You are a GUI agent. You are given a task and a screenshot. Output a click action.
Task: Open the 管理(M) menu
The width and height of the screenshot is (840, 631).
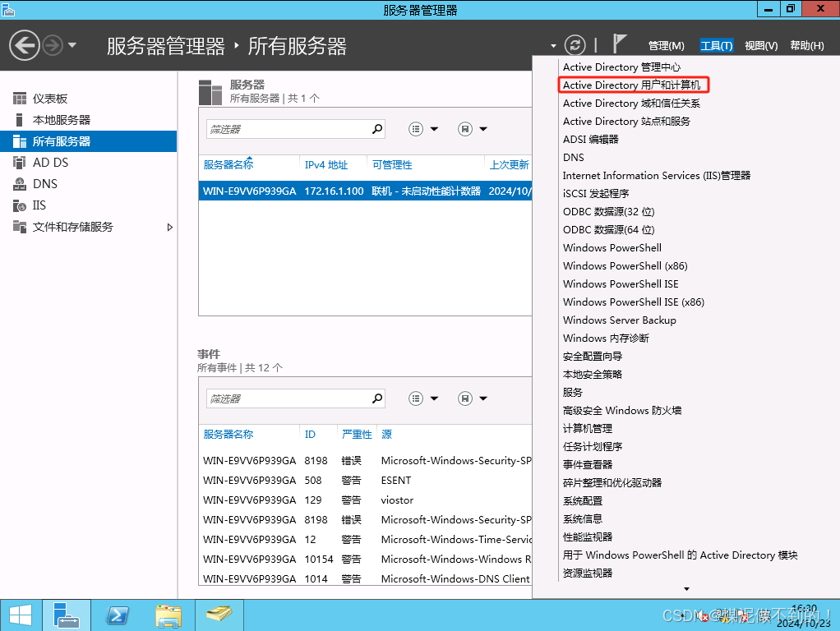tap(666, 45)
